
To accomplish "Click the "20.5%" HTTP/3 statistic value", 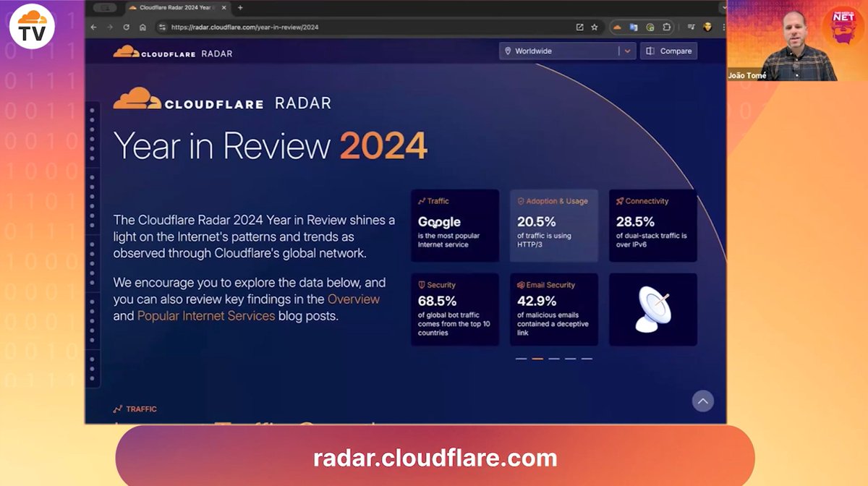I will 537,222.
